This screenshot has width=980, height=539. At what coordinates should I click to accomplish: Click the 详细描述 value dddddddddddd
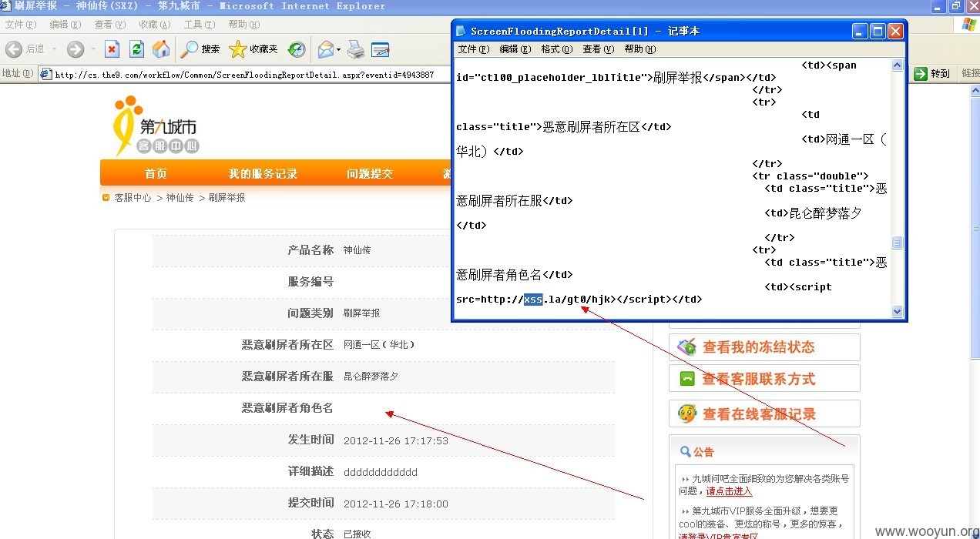click(x=381, y=472)
